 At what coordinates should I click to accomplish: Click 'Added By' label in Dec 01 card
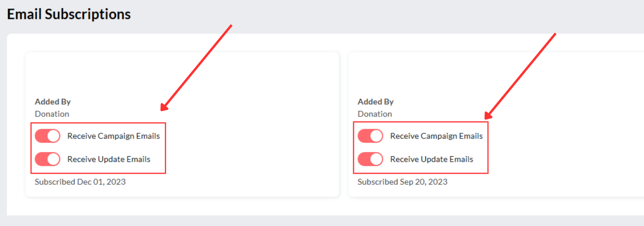(52, 102)
